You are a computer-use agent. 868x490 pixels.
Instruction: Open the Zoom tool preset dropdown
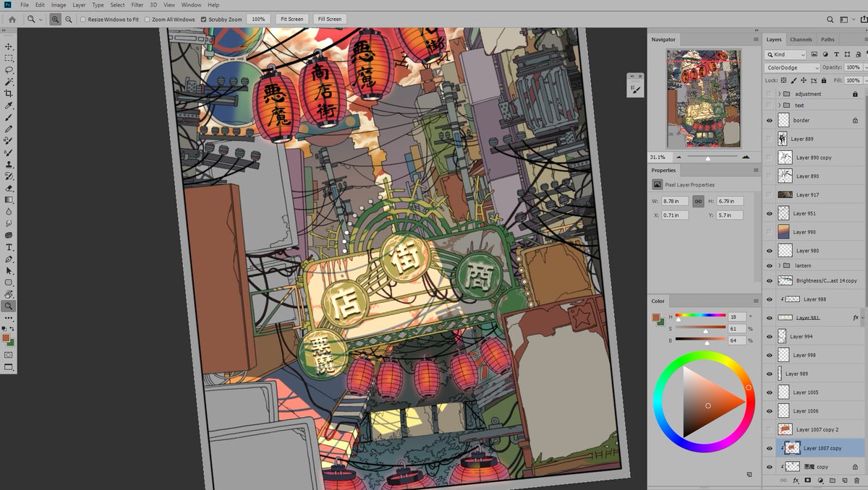point(41,20)
